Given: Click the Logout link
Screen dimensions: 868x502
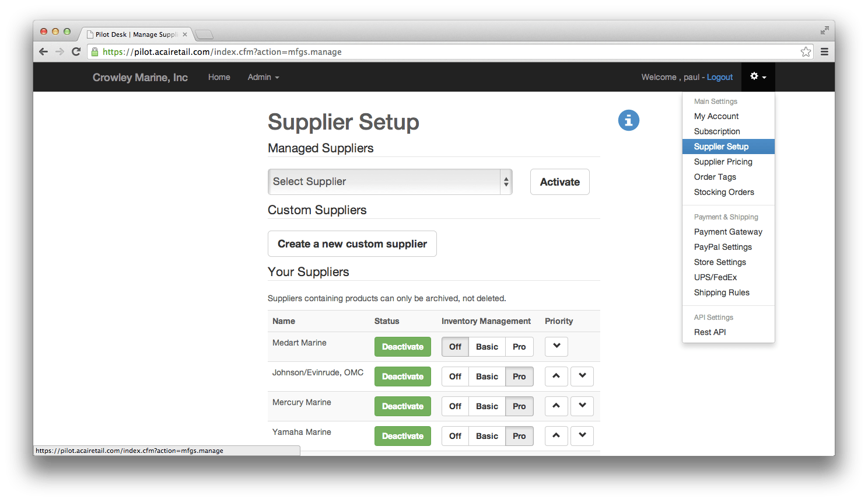Looking at the screenshot, I should point(720,76).
